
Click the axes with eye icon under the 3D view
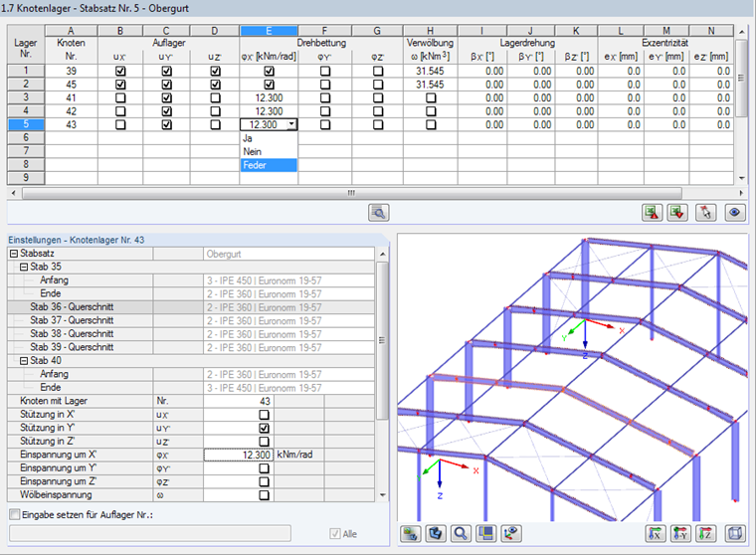coord(510,533)
